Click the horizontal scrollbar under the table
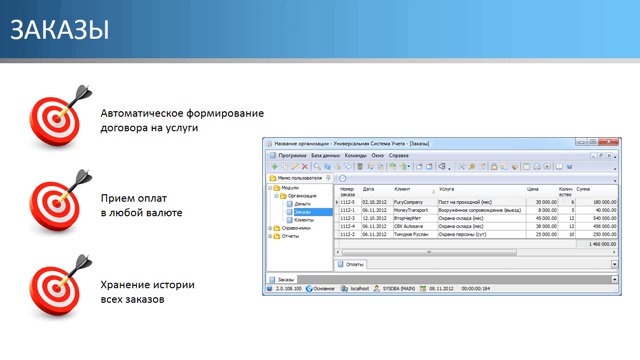The image size is (640, 360). pyautogui.click(x=476, y=253)
